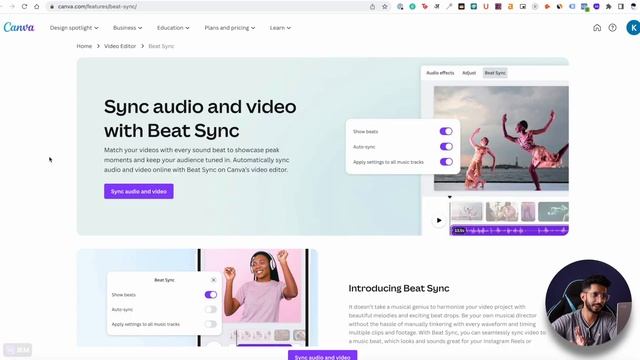640x360 pixels.
Task: Go to browser home via house icon
Action: point(37,7)
